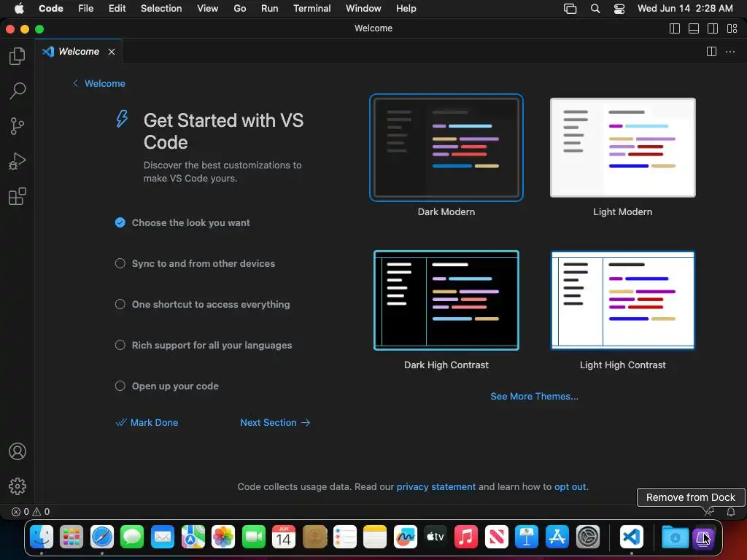Open News from the Dock
Viewport: 747px width, 560px height.
pos(496,537)
